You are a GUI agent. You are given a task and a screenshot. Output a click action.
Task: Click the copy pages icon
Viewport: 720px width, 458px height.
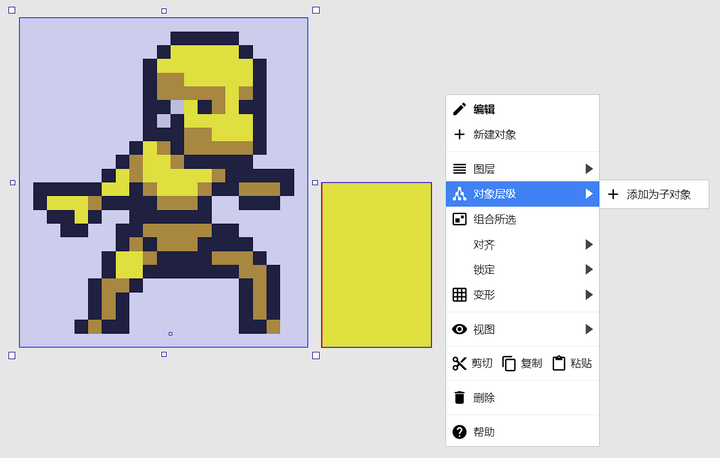coord(509,363)
